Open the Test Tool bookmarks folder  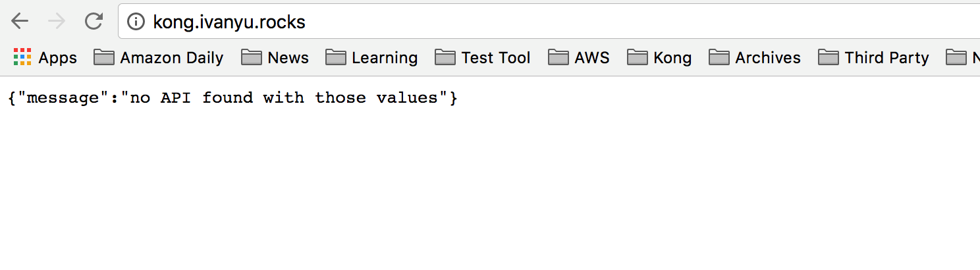pos(483,58)
